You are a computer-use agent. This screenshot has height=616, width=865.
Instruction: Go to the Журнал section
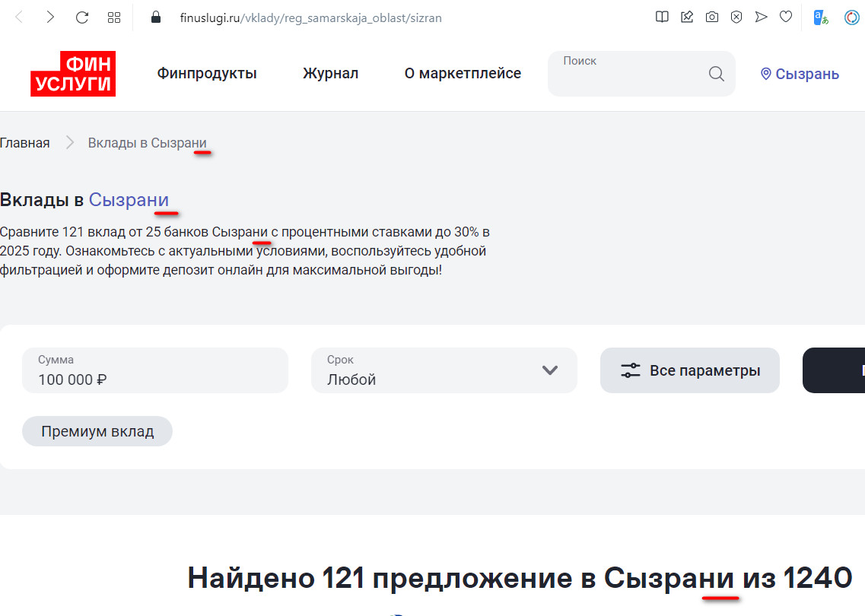[330, 74]
